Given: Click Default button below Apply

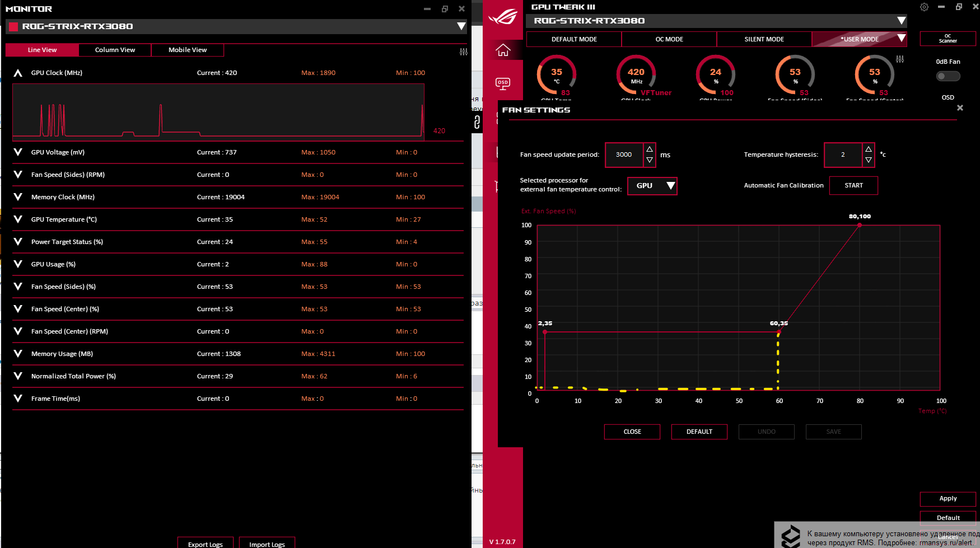Looking at the screenshot, I should click(x=948, y=517).
